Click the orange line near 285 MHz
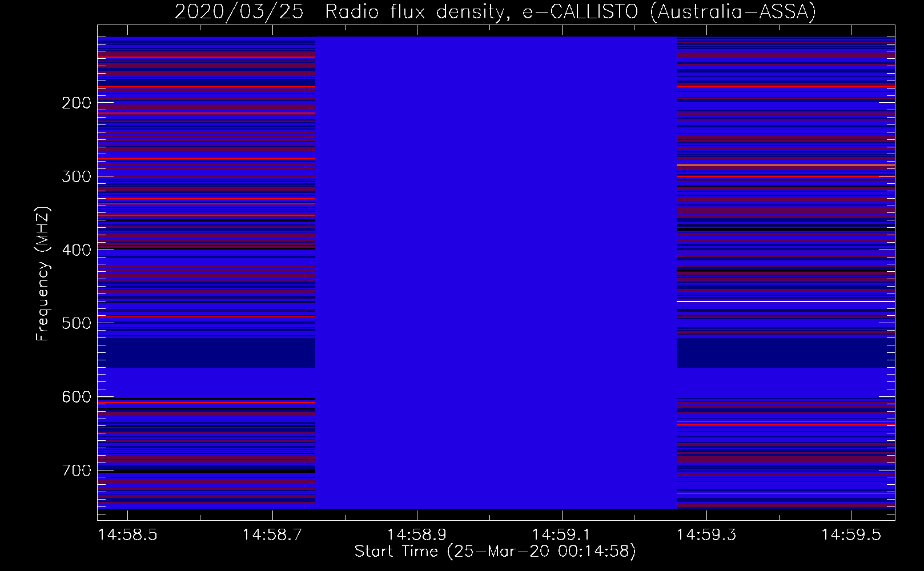Image resolution: width=924 pixels, height=571 pixels. click(x=786, y=165)
